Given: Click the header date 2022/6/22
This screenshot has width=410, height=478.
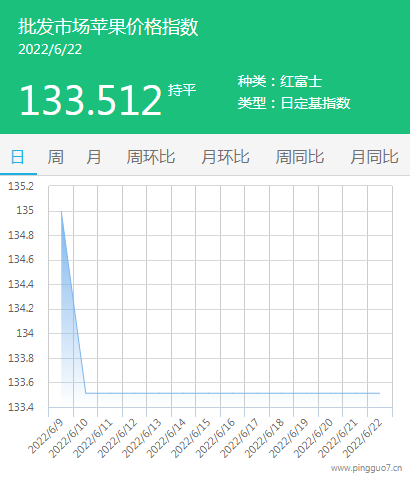Looking at the screenshot, I should (50, 50).
